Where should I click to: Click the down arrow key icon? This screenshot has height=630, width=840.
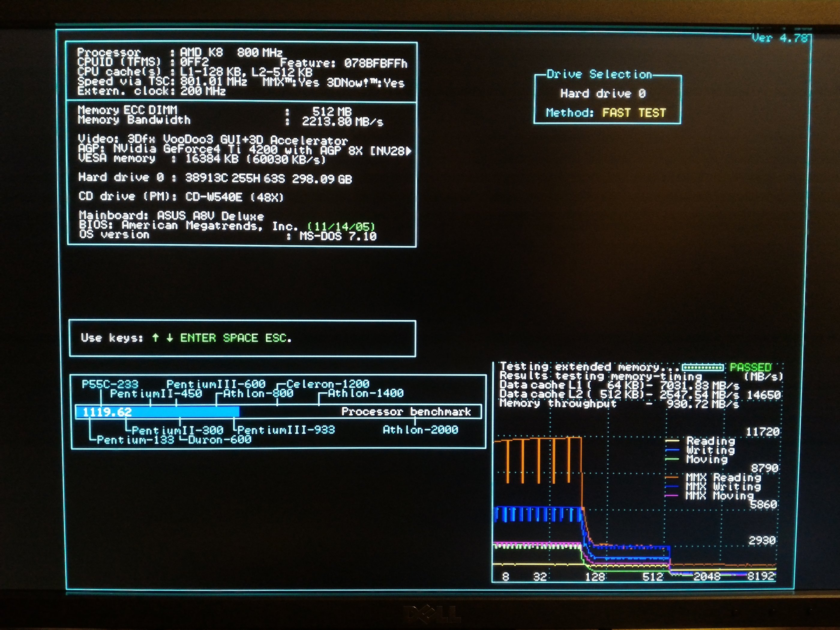click(169, 337)
